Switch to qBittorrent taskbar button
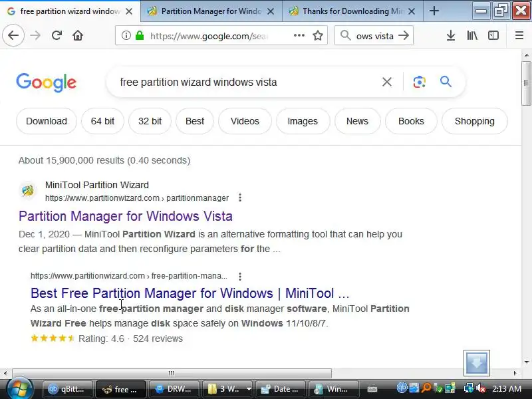The image size is (532, 399). [67, 389]
